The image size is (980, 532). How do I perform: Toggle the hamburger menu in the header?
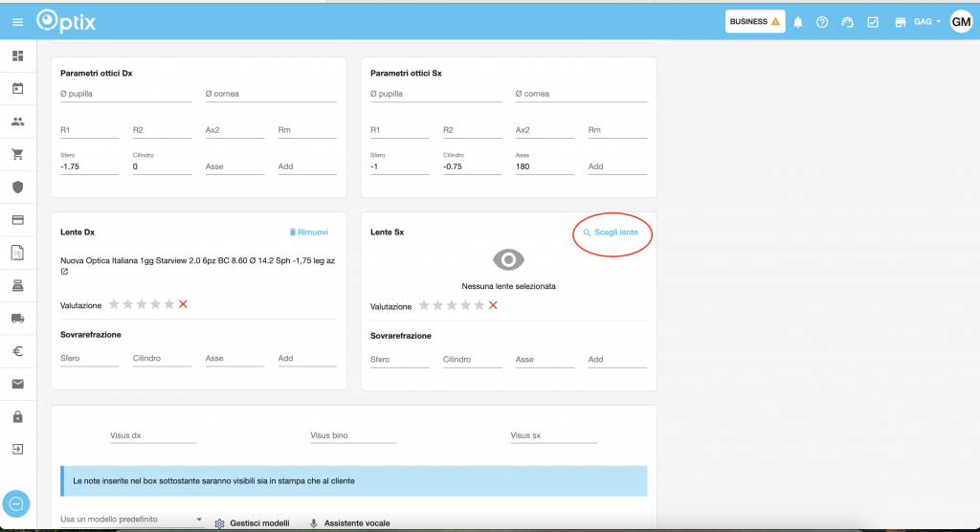[17, 22]
